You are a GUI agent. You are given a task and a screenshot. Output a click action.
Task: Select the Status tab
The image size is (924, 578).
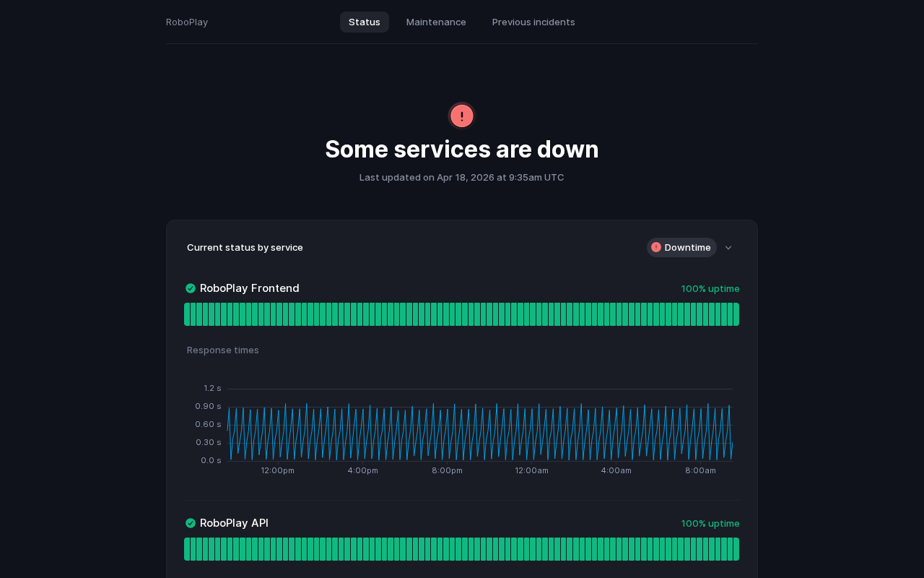click(x=365, y=22)
